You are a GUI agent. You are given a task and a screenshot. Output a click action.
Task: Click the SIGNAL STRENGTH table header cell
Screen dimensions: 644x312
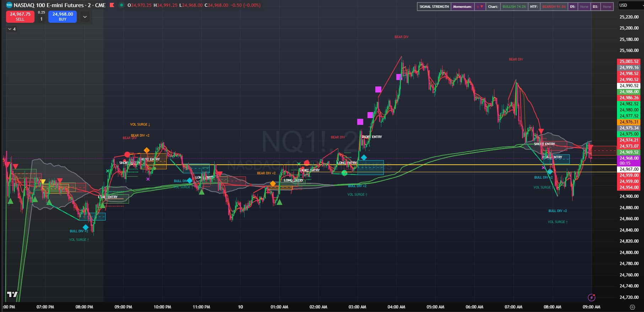[x=434, y=7]
